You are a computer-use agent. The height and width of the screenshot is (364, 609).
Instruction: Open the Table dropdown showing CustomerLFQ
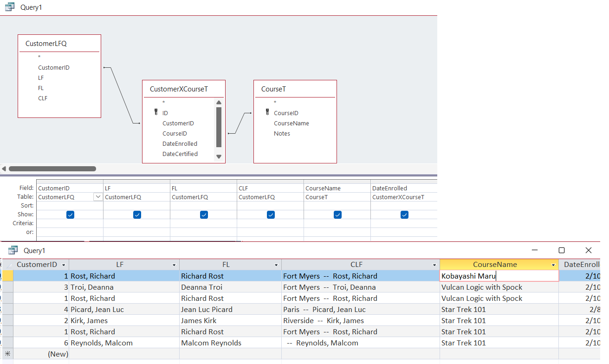(x=98, y=196)
